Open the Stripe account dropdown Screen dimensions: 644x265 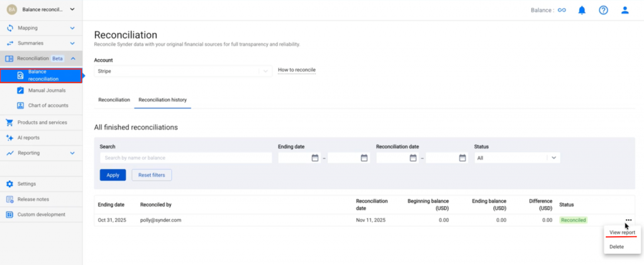pos(183,72)
